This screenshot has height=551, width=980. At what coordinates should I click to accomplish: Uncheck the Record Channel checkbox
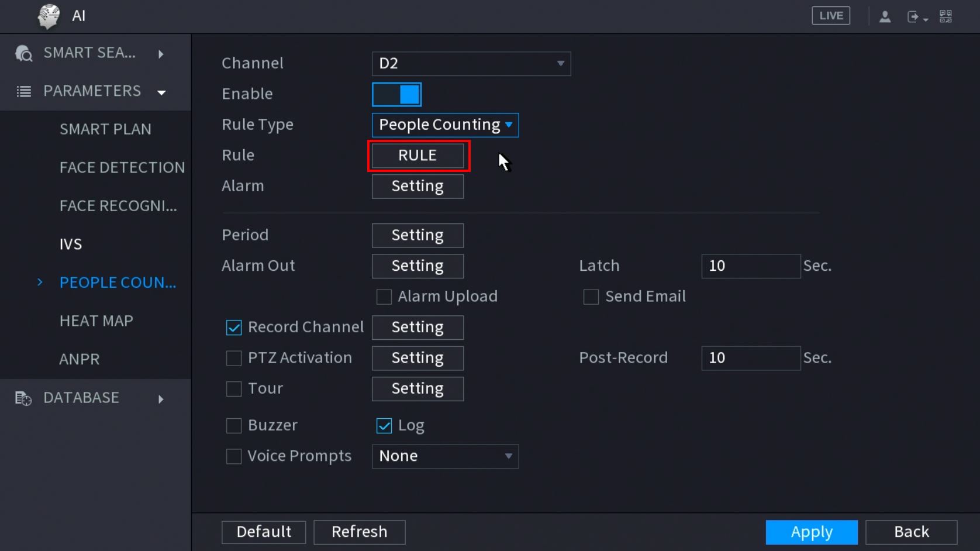coord(234,328)
